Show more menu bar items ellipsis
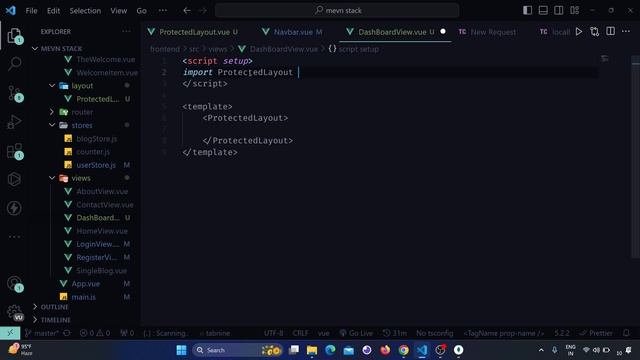The width and height of the screenshot is (640, 360). [x=162, y=11]
